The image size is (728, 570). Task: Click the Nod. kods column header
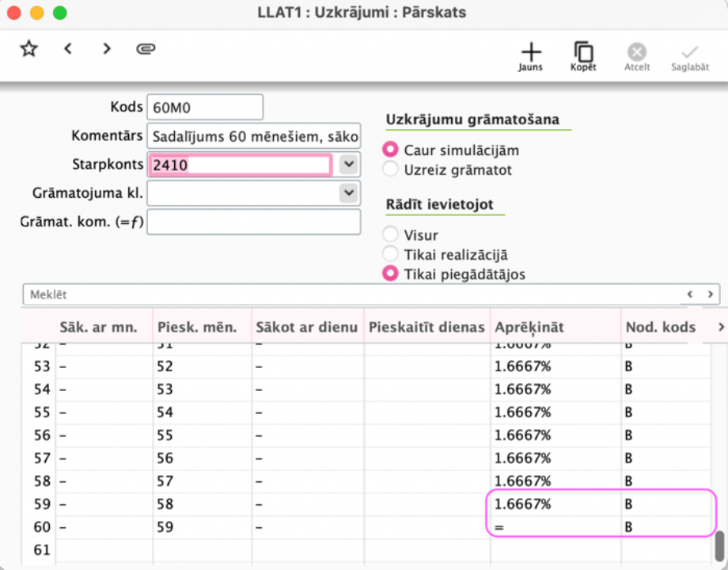tap(665, 327)
